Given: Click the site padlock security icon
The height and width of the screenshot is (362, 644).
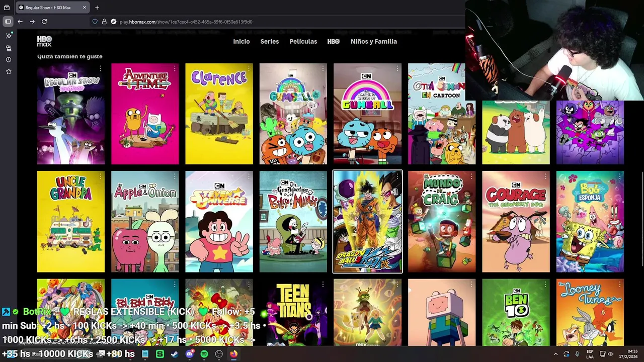Looking at the screenshot, I should point(104,22).
